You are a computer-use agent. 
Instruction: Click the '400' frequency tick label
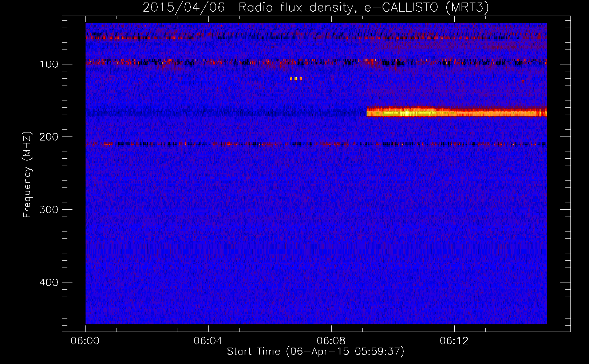pos(49,282)
